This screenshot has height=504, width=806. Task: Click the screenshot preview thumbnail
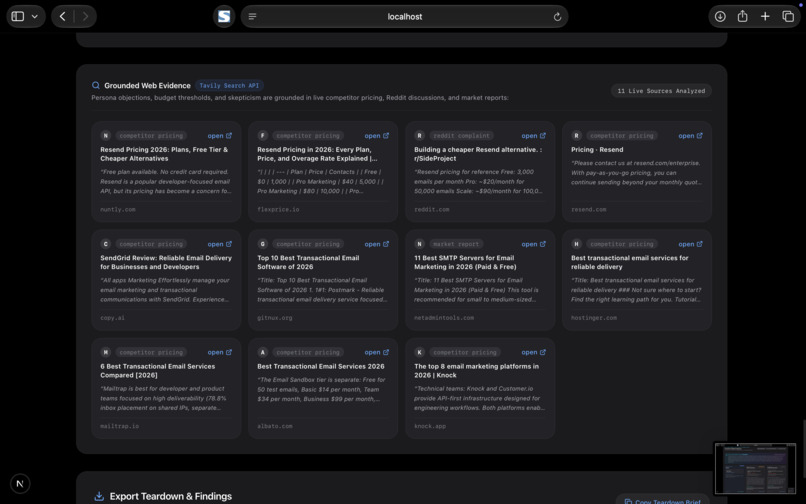[755, 468]
